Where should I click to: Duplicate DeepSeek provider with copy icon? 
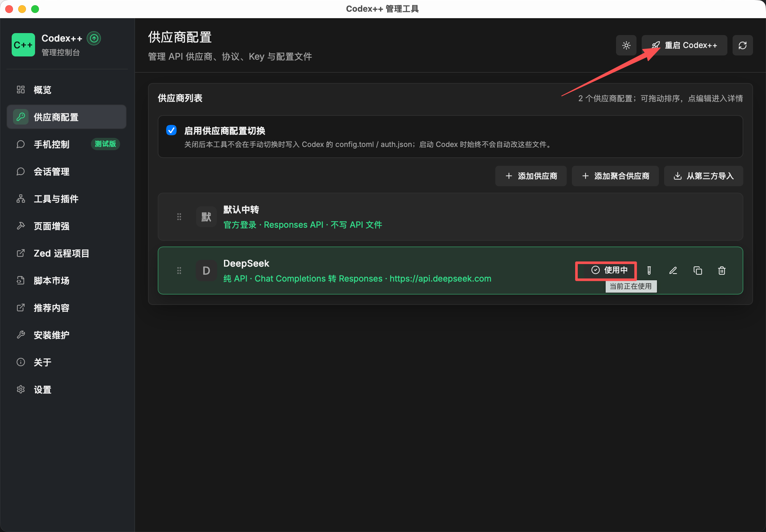point(698,271)
